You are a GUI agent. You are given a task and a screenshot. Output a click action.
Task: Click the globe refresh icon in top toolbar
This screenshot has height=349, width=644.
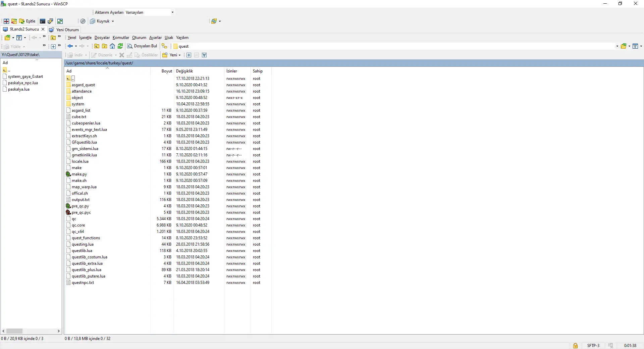[x=214, y=21]
